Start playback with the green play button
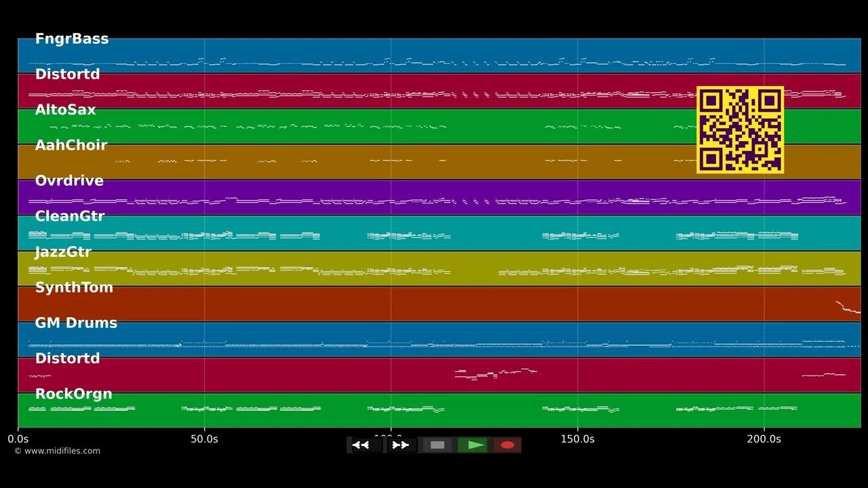The height and width of the screenshot is (488, 868). pos(473,445)
